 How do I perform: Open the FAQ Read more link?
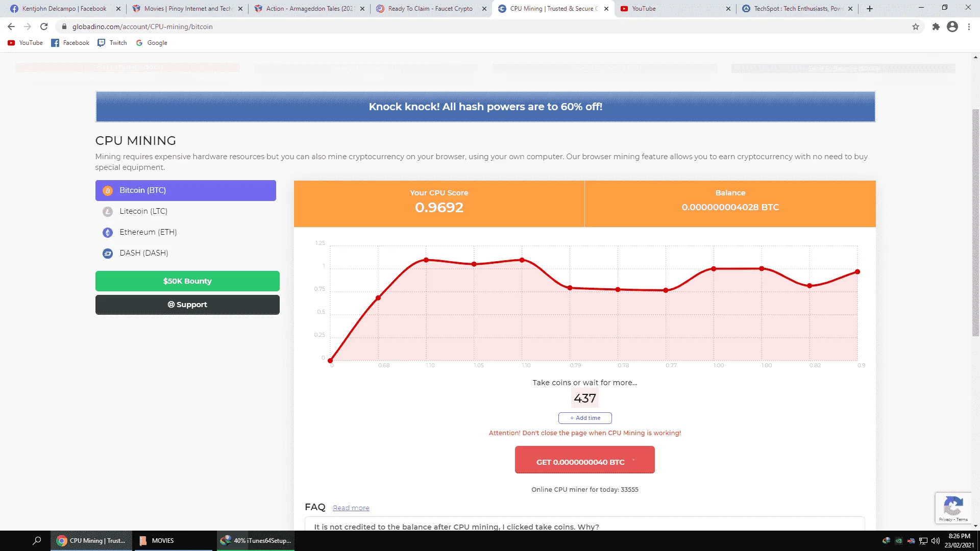351,508
